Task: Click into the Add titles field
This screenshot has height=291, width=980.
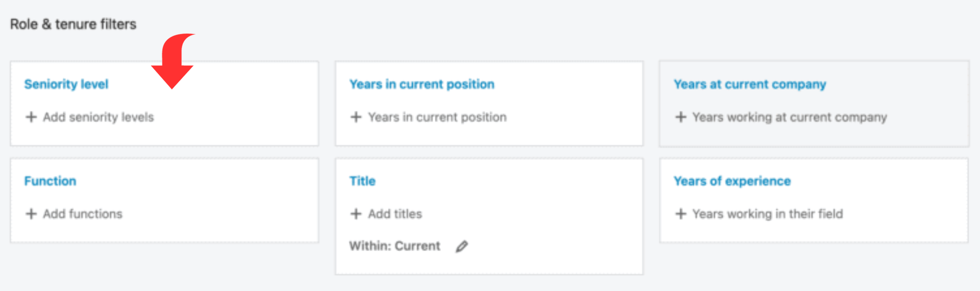Action: point(395,213)
